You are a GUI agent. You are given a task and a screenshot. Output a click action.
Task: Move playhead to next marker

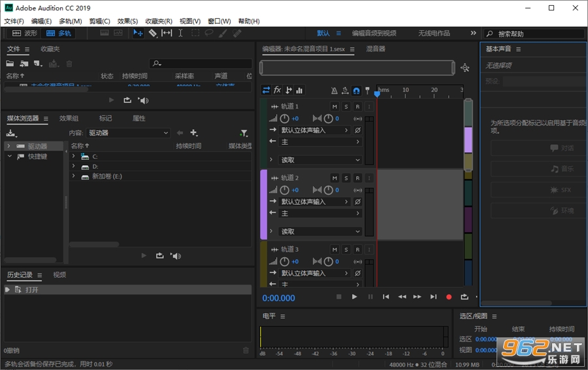434,297
